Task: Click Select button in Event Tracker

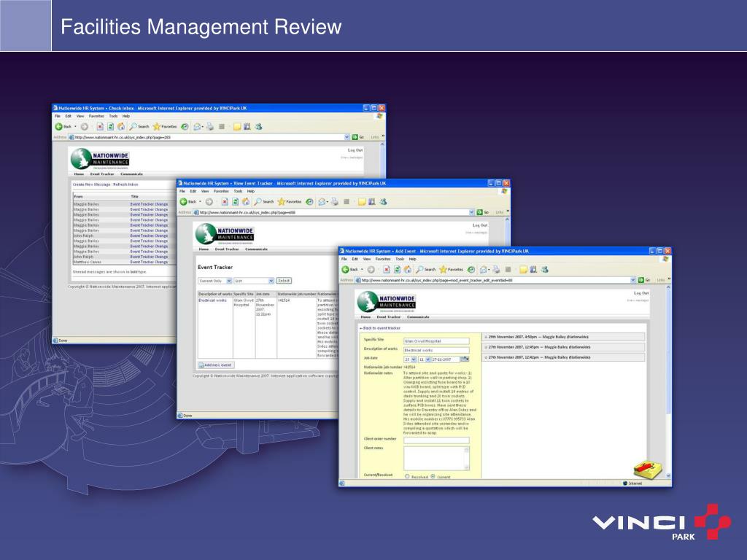Action: (284, 281)
